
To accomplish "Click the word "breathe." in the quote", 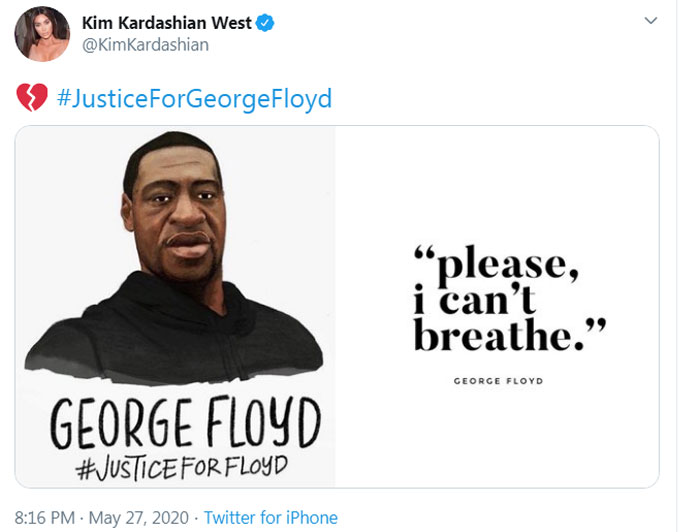I will [499, 335].
